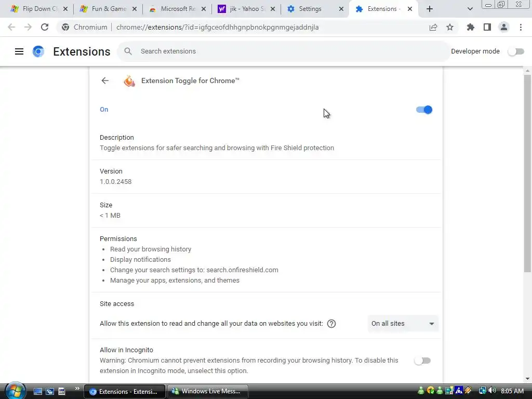Screen dimensions: 532x399
Task: Reload the current page
Action: [x=45, y=27]
